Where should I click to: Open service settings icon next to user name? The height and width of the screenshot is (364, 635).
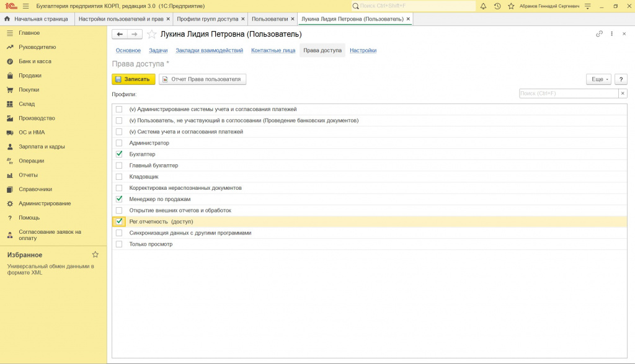(x=588, y=6)
